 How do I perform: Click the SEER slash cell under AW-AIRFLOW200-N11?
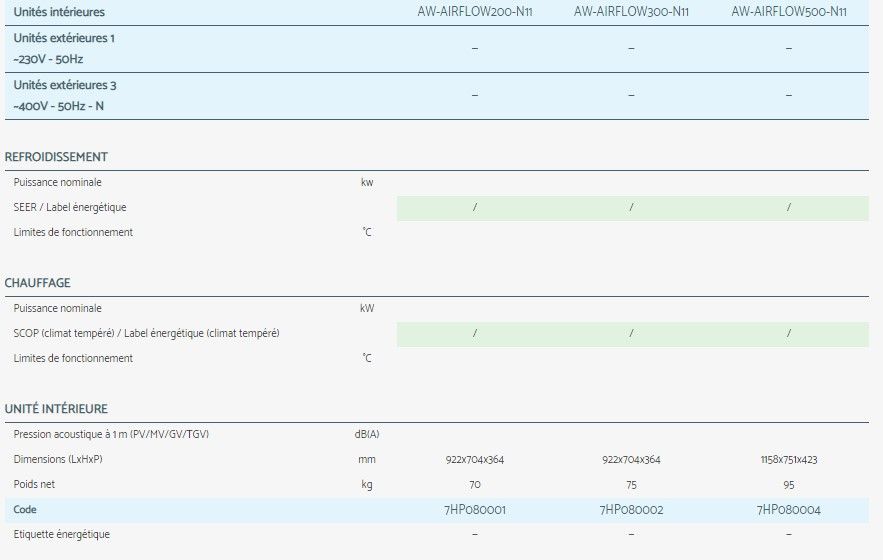point(475,207)
